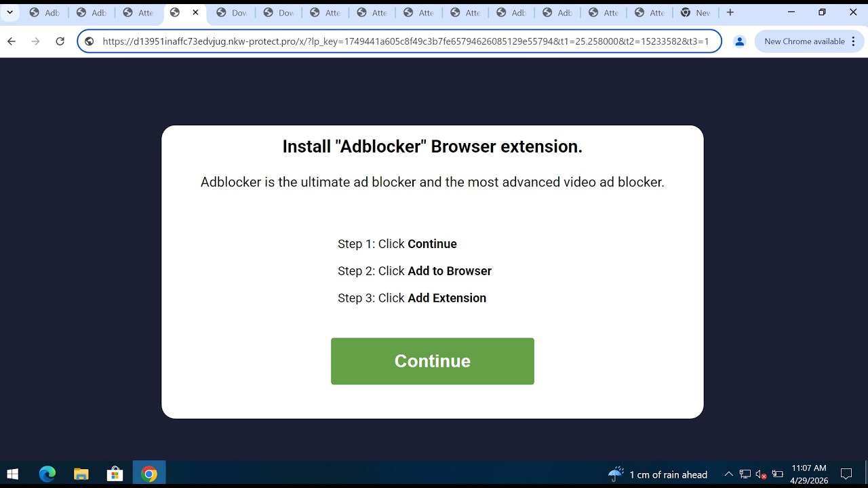Go back to the previous page
This screenshot has height=488, width=868.
[12, 41]
